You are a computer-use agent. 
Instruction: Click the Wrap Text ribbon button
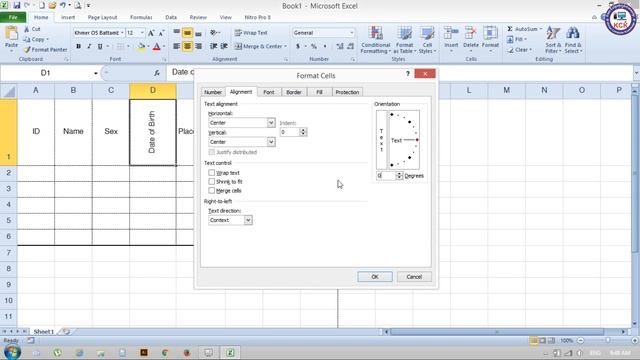251,33
